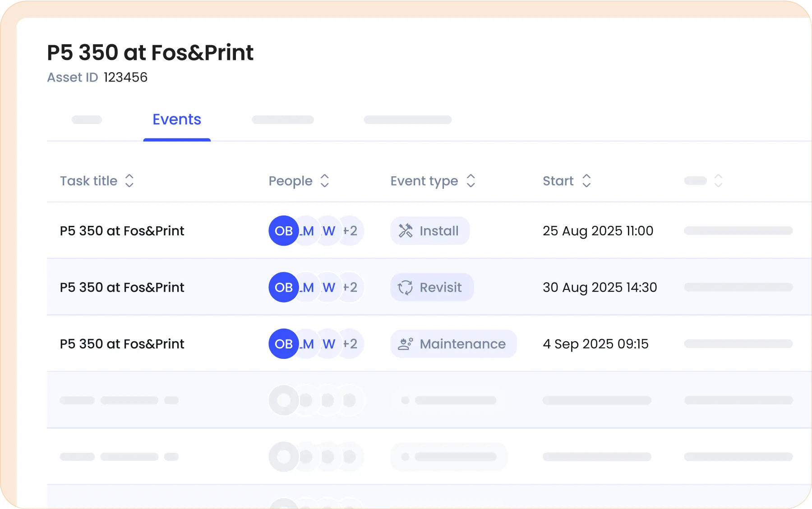
Task: Show +2 more people in Maintenance row
Action: point(351,344)
